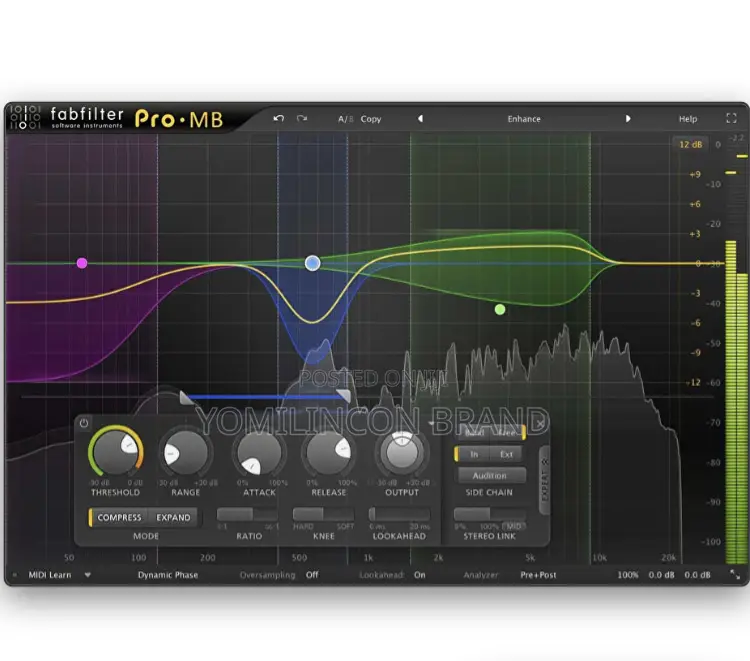Click the Threshold knob

click(115, 451)
